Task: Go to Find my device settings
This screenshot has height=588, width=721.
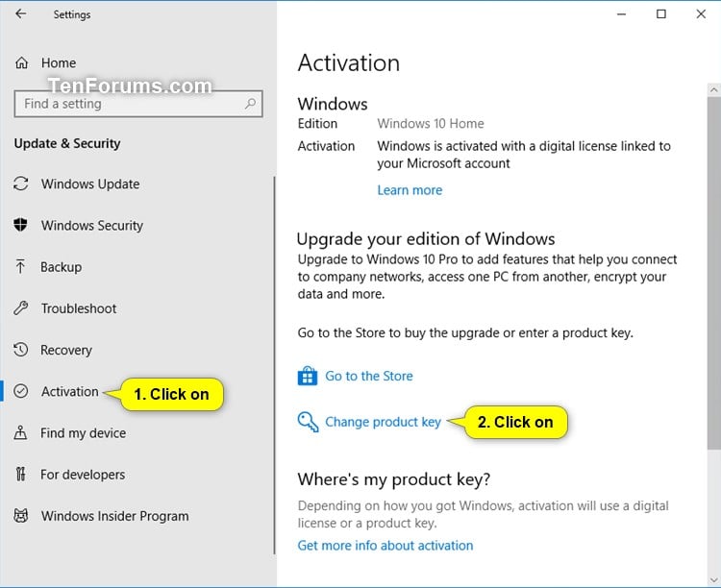Action: (84, 433)
